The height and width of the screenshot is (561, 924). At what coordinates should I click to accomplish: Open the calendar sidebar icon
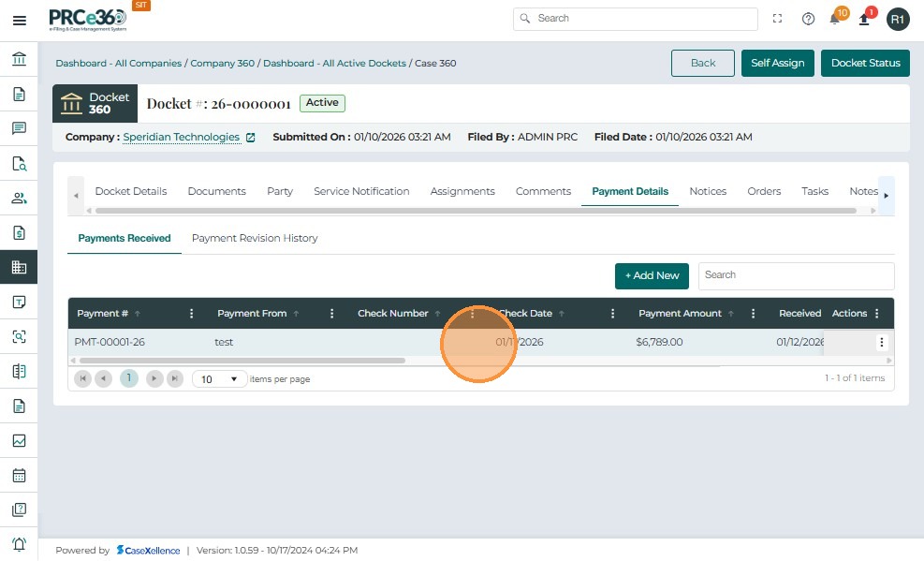[19, 475]
